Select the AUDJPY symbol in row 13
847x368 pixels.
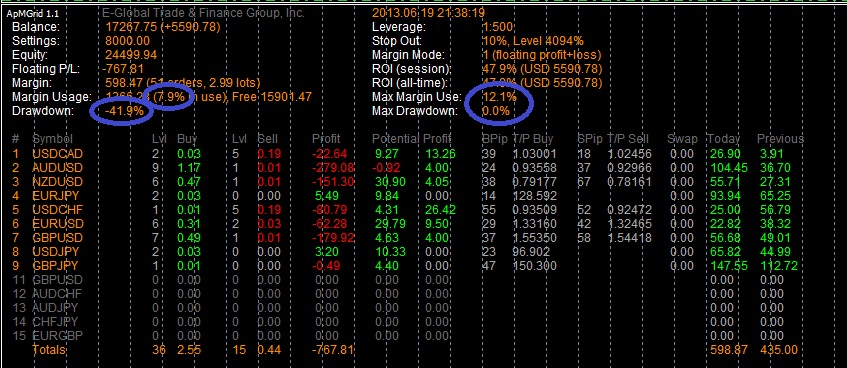[55, 307]
